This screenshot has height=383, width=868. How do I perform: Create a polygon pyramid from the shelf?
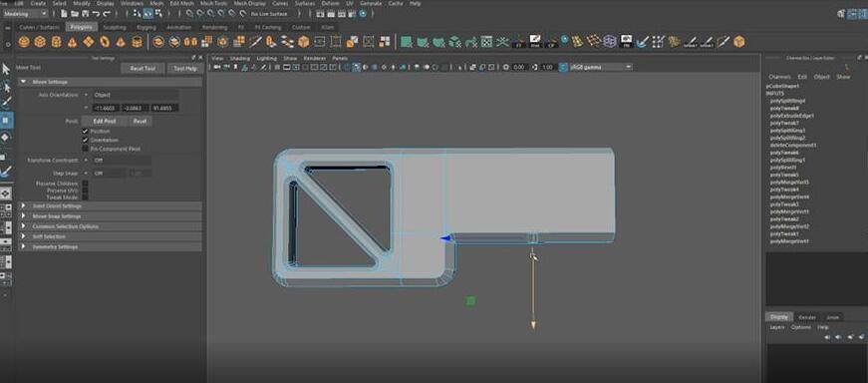(121, 42)
